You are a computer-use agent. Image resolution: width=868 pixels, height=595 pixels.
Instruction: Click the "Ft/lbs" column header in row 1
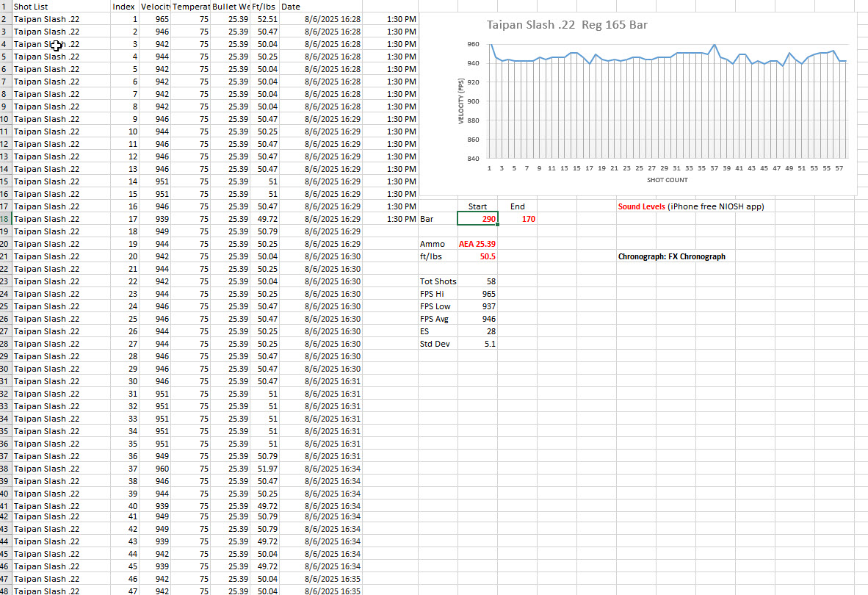pos(264,7)
